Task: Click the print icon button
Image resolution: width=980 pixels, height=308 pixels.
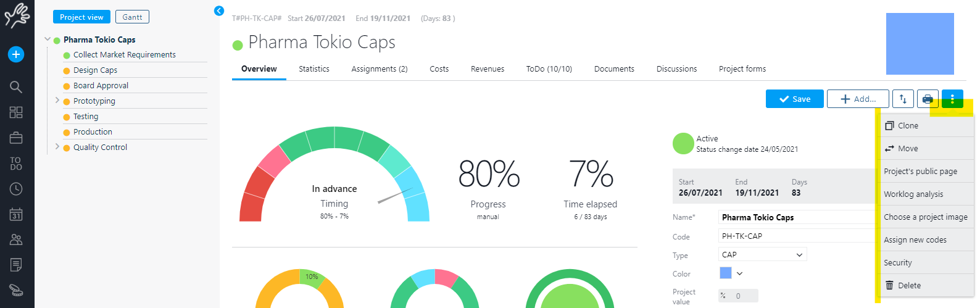Action: click(x=928, y=99)
